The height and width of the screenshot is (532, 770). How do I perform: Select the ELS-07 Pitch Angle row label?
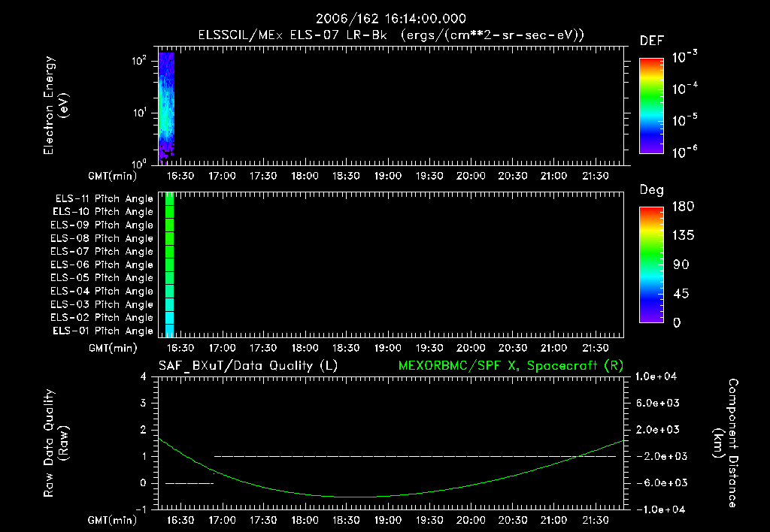[102, 251]
